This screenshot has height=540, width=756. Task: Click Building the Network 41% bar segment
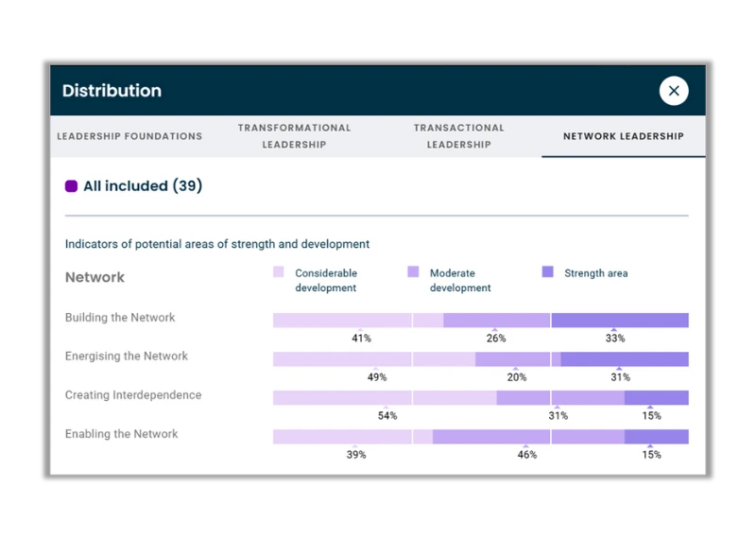pos(357,321)
